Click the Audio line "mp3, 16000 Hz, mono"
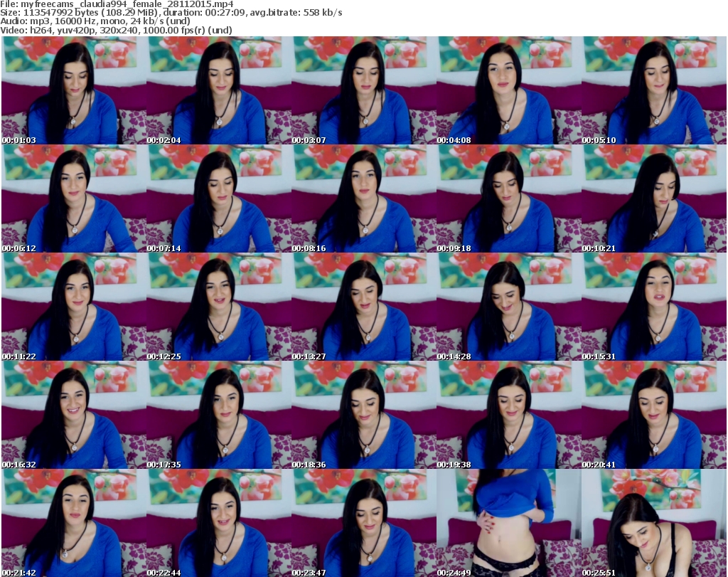 [77, 21]
